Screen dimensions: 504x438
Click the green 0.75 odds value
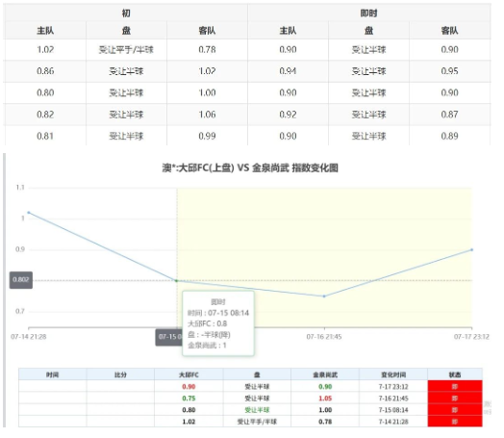189,399
